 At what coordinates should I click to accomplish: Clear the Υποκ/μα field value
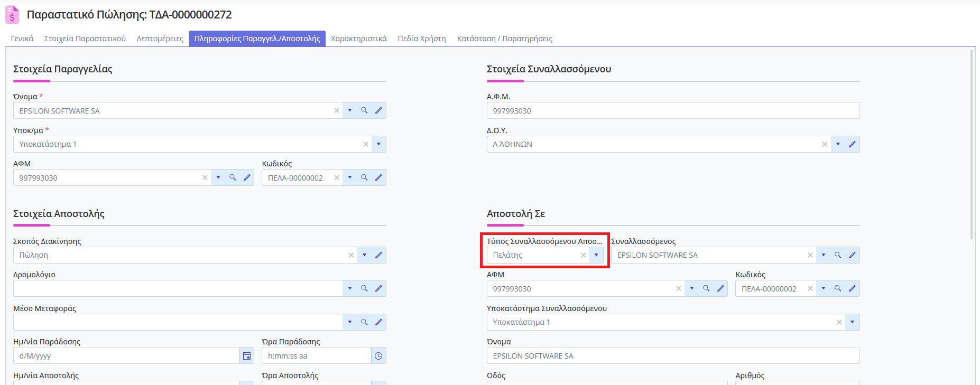tap(365, 144)
